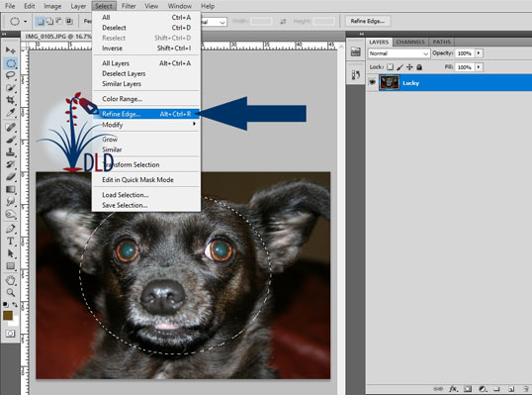Create a new layer
532x395 pixels.
pyautogui.click(x=511, y=388)
